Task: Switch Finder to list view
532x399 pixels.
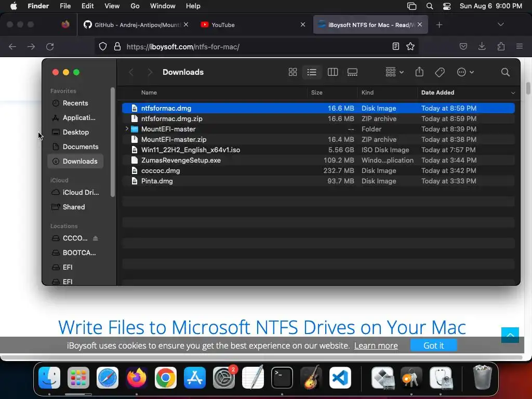Action: point(312,72)
